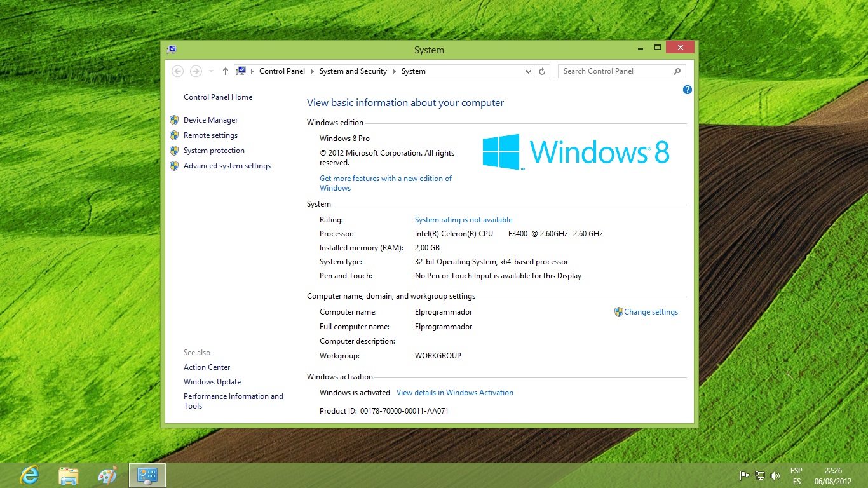Click the WORKGROUP value
The width and height of the screenshot is (868, 488).
pyautogui.click(x=438, y=356)
